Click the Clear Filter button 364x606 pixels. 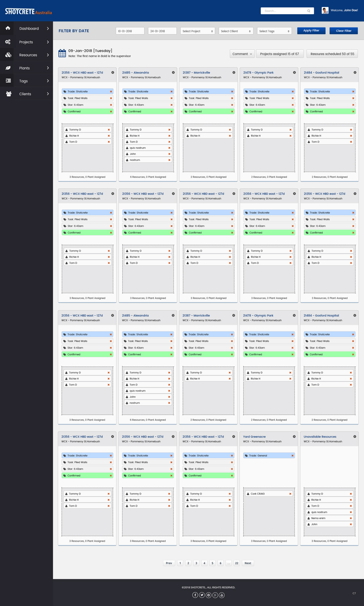point(344,31)
